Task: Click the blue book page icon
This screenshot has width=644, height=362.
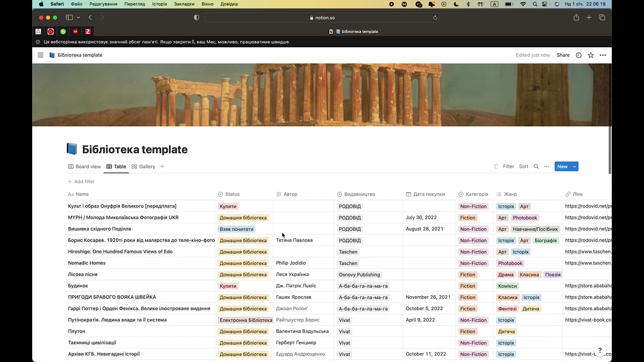Action: 71,149
